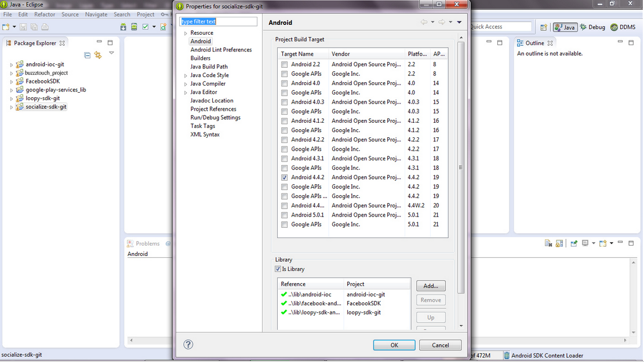Select Java Build Path page

209,67
